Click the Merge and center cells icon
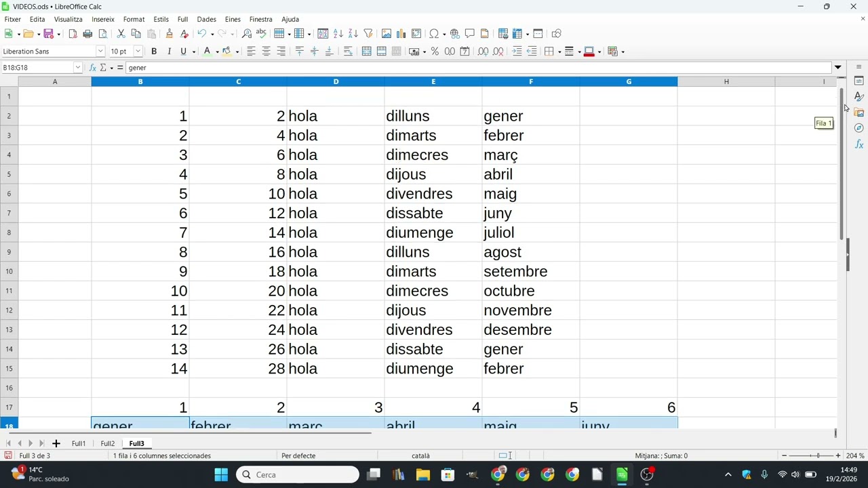 pyautogui.click(x=366, y=52)
